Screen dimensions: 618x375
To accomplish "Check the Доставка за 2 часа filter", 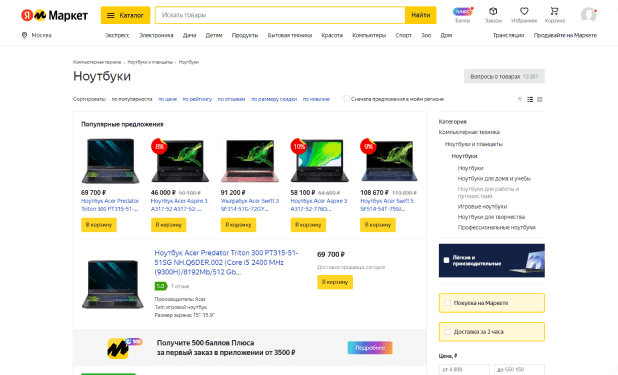I will coord(448,332).
